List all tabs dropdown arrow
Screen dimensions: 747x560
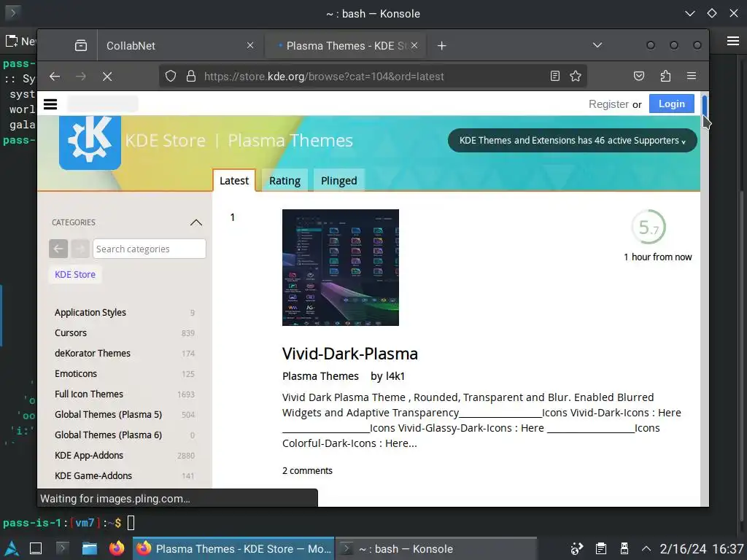pos(597,45)
